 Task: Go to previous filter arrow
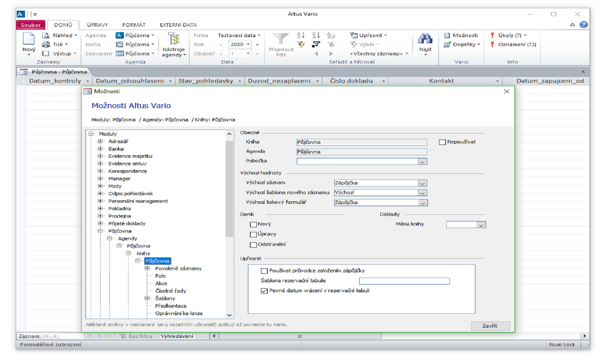pyautogui.click(x=316, y=54)
